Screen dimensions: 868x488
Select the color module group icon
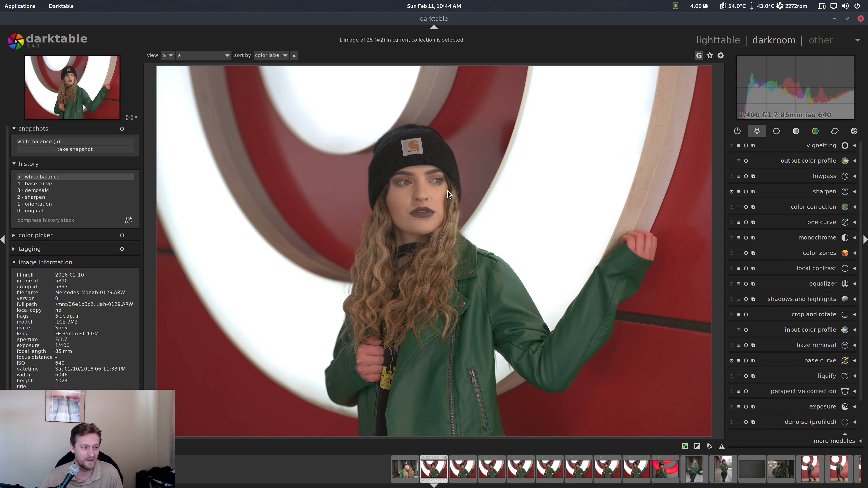pos(815,131)
